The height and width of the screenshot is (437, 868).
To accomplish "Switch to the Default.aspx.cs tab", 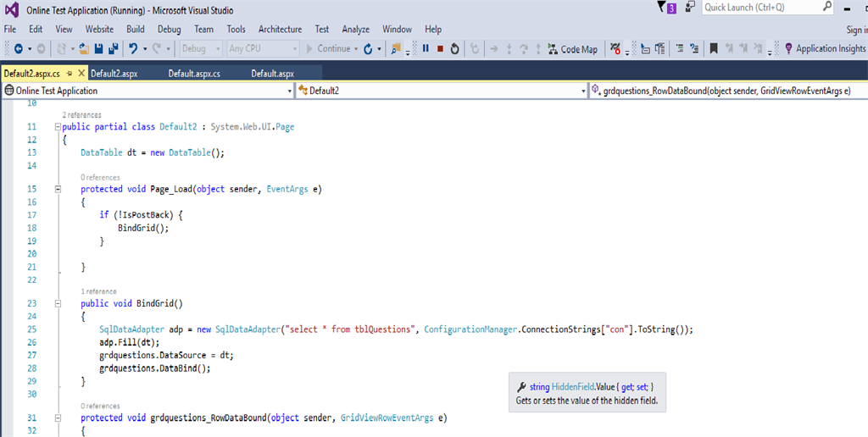I will click(193, 74).
